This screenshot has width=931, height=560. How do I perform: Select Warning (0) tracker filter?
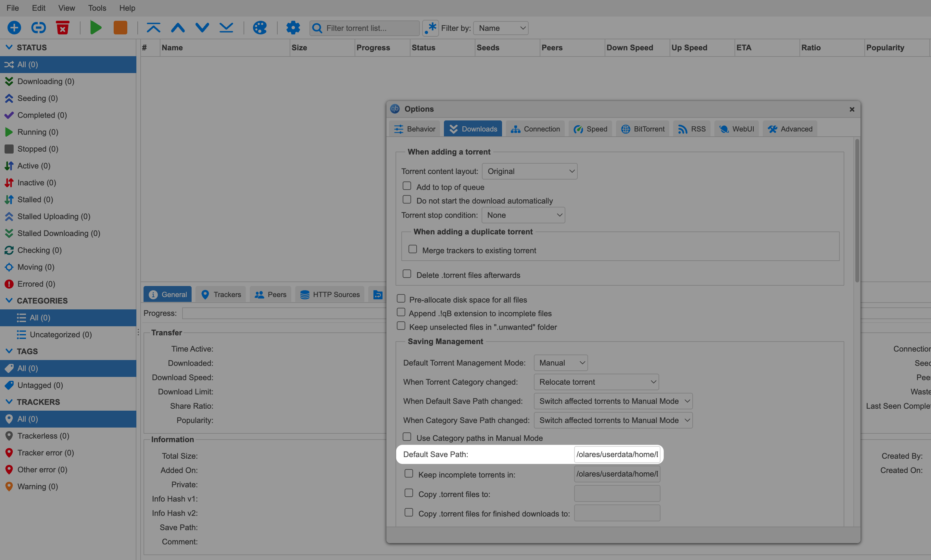(68, 486)
